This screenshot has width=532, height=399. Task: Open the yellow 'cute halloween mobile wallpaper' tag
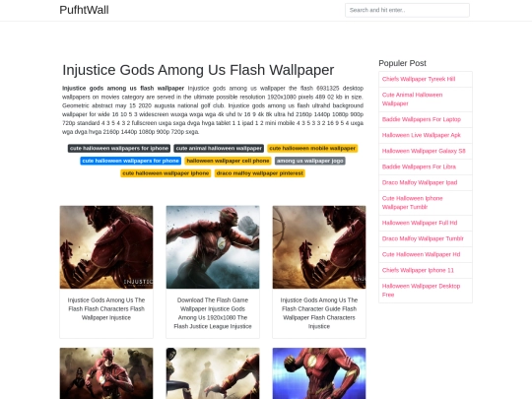coord(312,148)
